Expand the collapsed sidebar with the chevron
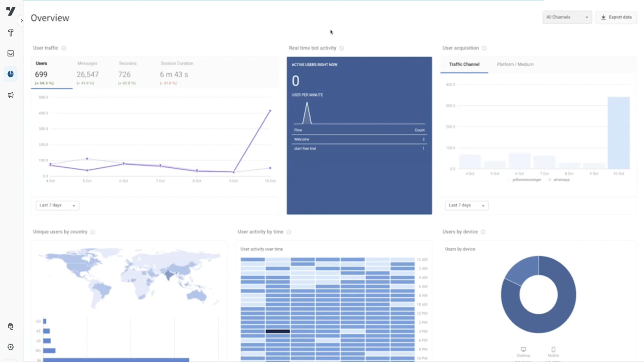The height and width of the screenshot is (362, 644). click(22, 21)
